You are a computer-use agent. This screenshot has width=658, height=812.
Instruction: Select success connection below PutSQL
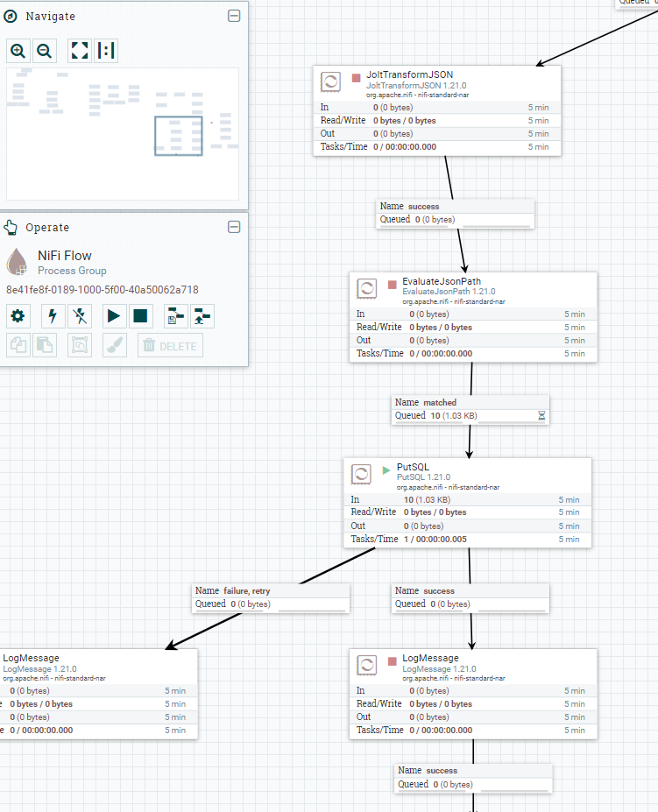(x=470, y=597)
